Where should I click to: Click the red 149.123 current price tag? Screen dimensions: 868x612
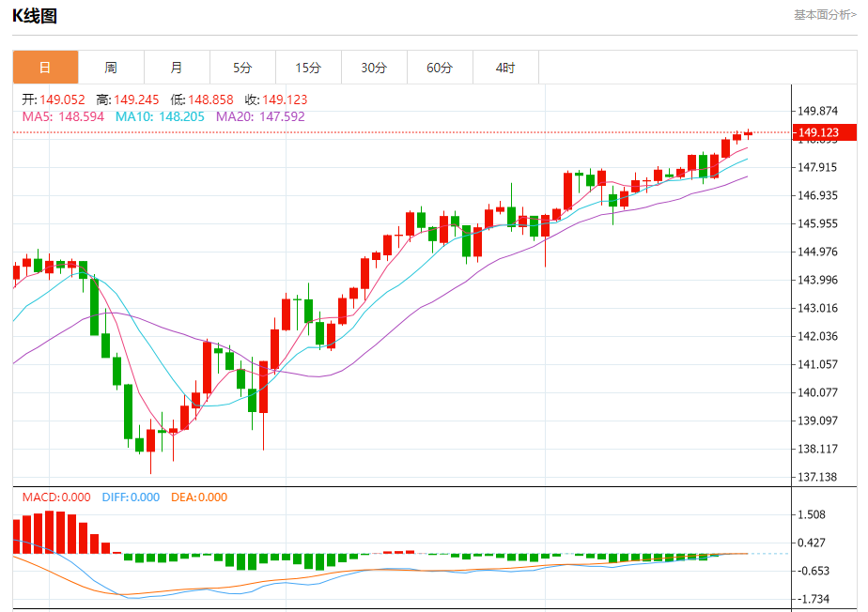(825, 132)
